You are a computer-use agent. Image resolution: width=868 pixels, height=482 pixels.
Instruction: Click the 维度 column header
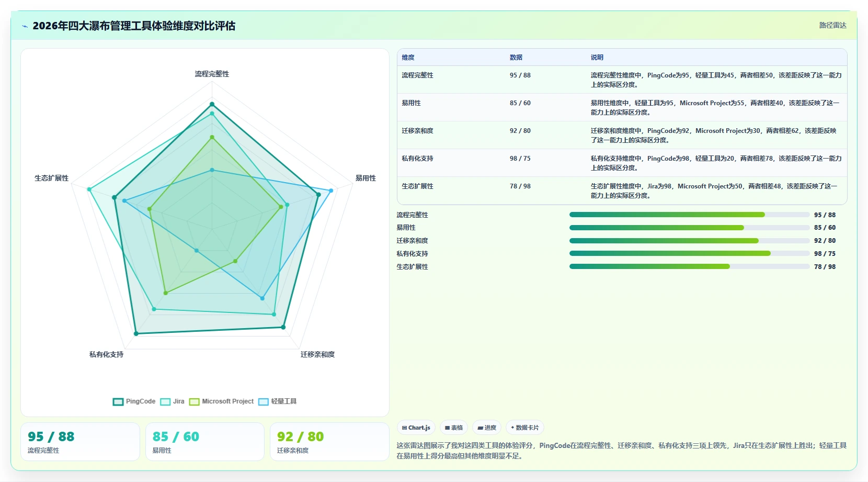pos(408,58)
